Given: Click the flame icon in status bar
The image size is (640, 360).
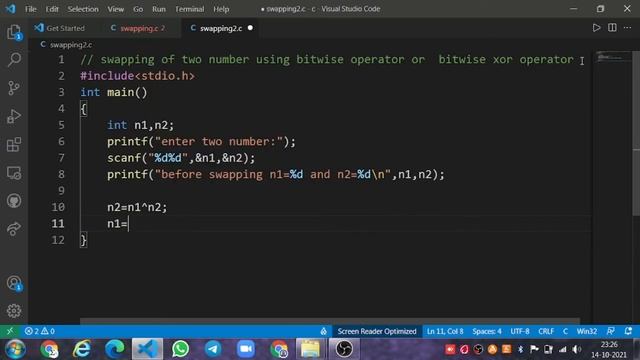Looking at the screenshot, I should (x=323, y=331).
